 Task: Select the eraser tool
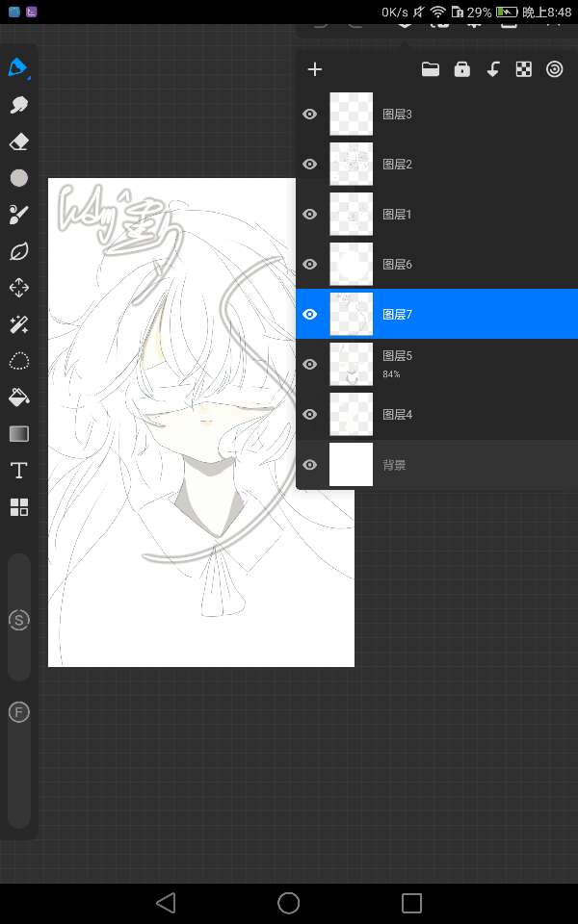pyautogui.click(x=18, y=141)
